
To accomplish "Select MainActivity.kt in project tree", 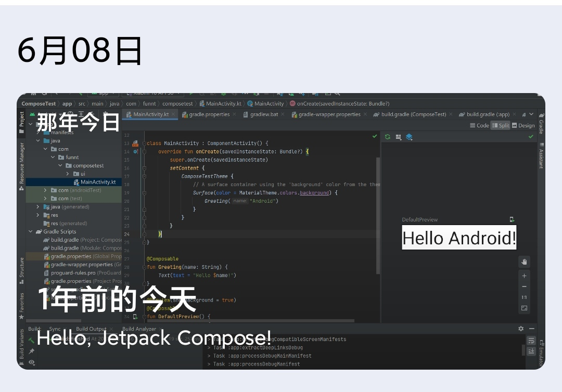I will (98, 182).
